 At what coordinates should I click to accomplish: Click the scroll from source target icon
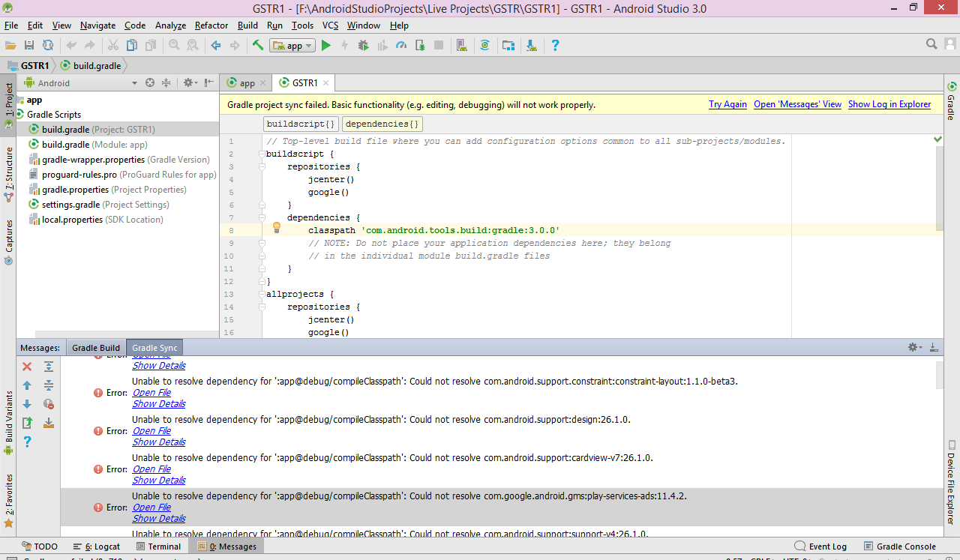point(150,82)
